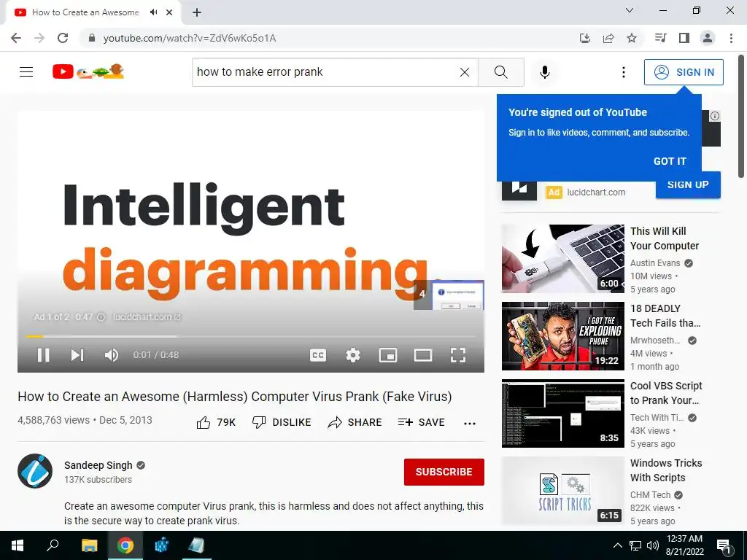Open the network icon in the tray
This screenshot has height=560, width=747.
(x=635, y=545)
